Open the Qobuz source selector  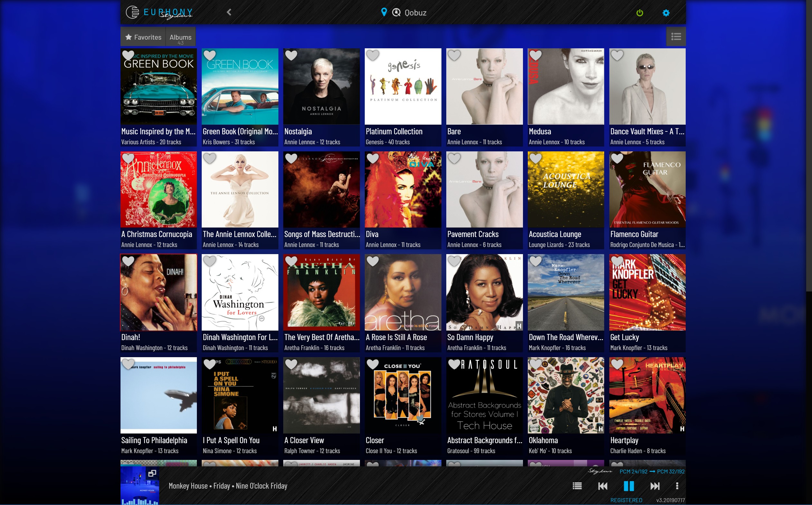click(415, 13)
